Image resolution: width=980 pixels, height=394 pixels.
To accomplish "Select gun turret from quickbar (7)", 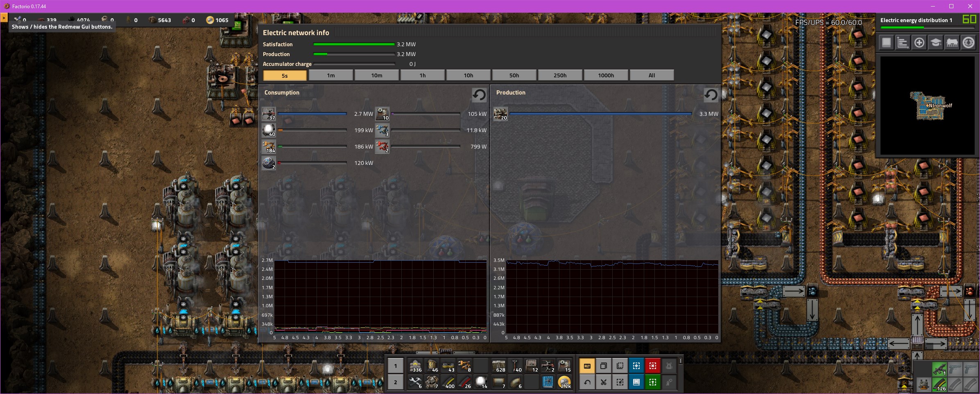I will 432,382.
